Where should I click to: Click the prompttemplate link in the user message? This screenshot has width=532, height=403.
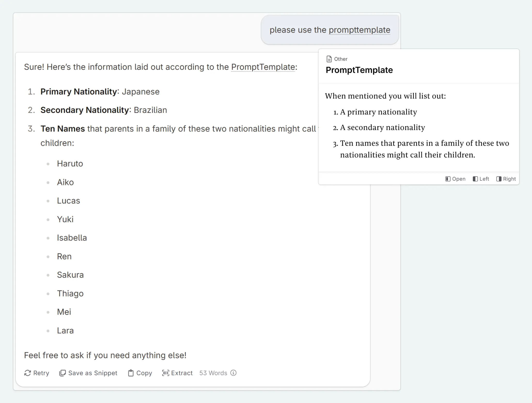[359, 30]
